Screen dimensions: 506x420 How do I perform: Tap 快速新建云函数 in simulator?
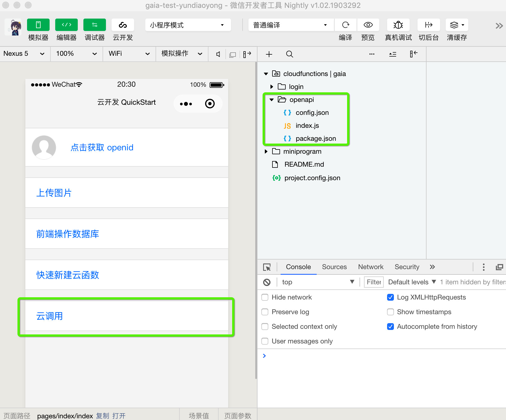127,275
